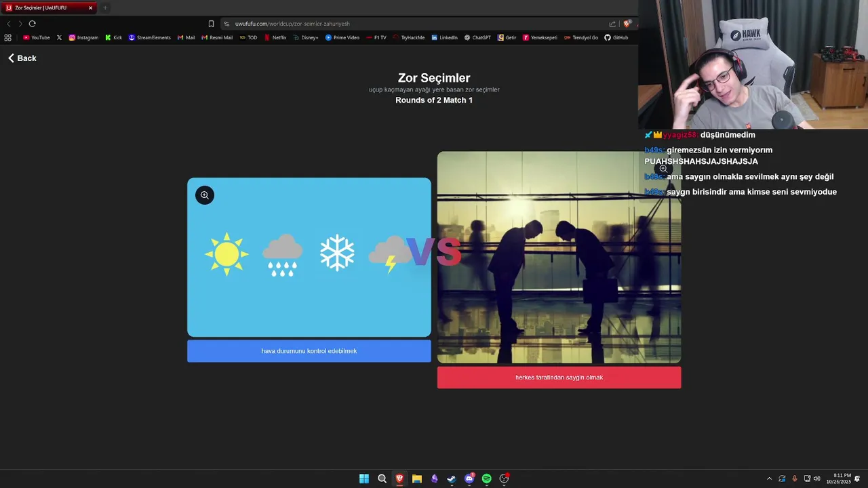Click the magnifier icon on the weather image

coord(204,195)
